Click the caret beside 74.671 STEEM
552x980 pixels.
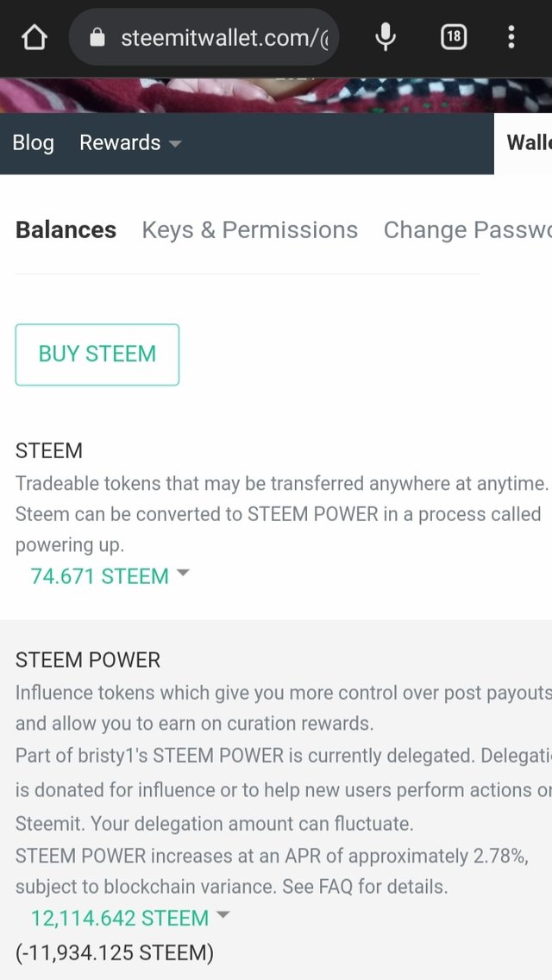click(183, 573)
